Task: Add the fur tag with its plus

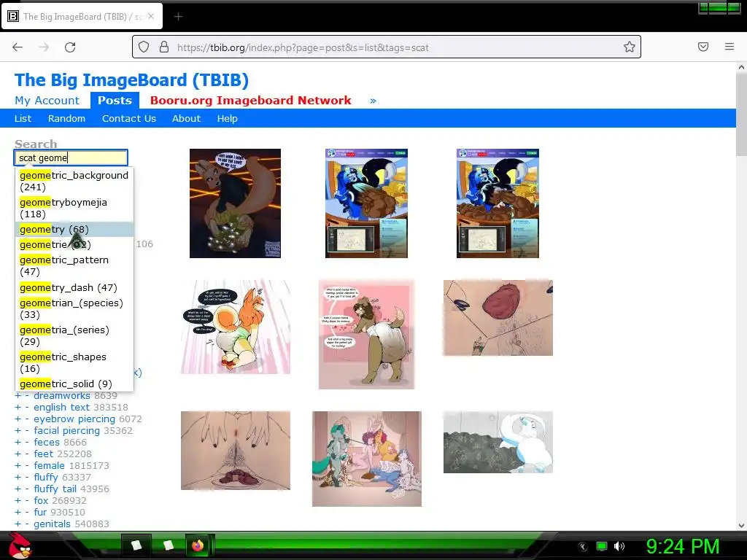Action: pyautogui.click(x=18, y=513)
